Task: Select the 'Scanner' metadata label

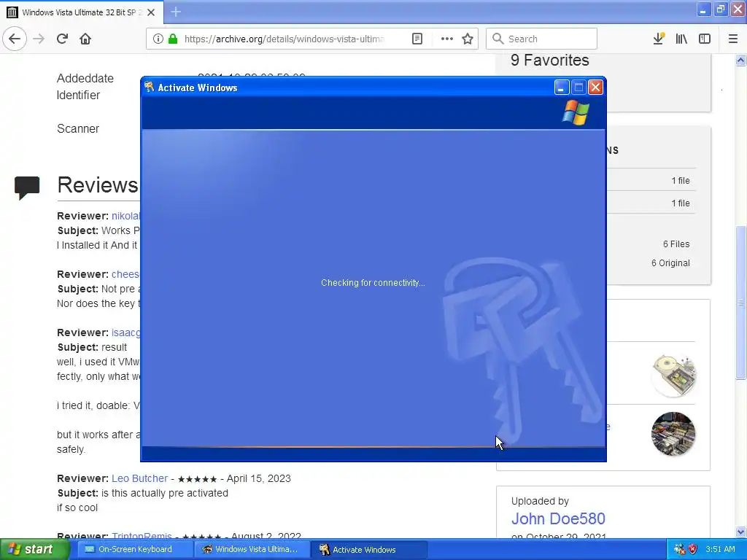Action: (78, 128)
